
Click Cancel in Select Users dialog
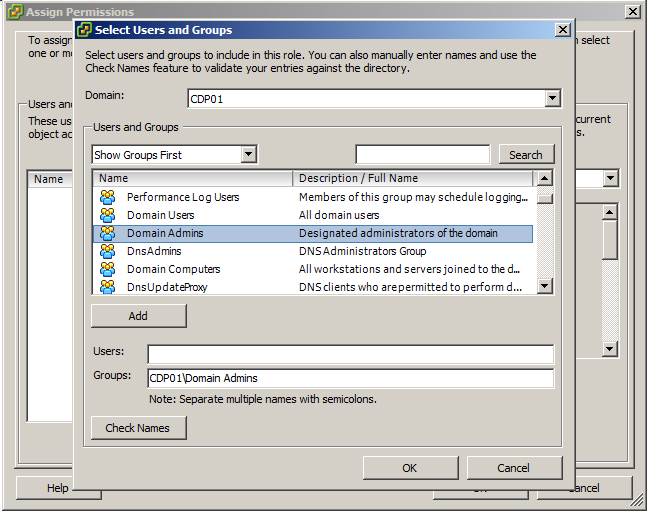[x=513, y=468]
